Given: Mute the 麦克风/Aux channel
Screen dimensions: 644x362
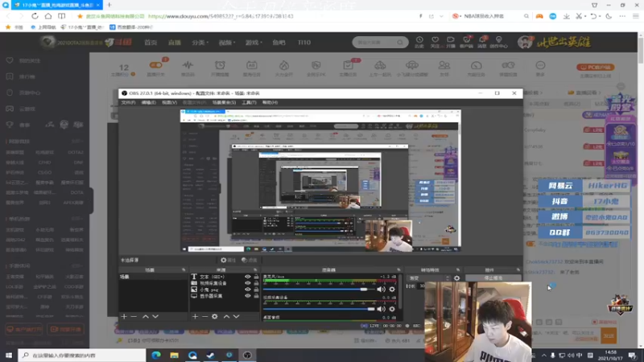Looking at the screenshot, I should click(x=381, y=290).
